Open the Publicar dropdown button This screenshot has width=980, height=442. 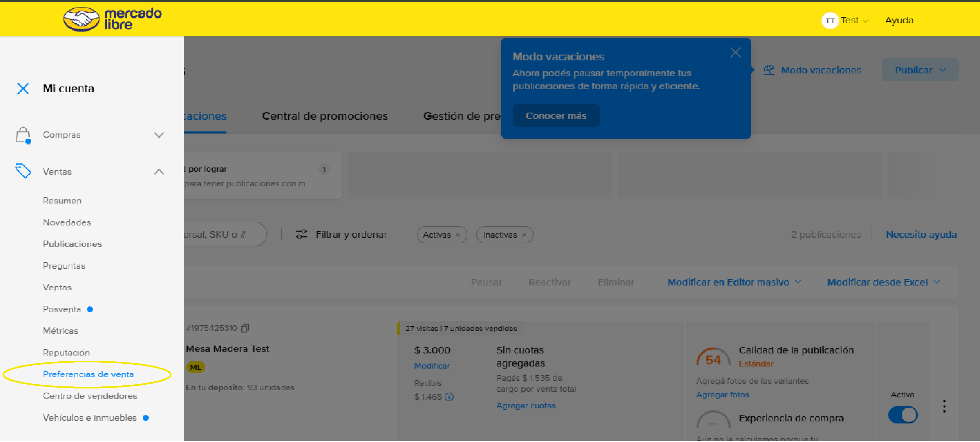click(920, 70)
